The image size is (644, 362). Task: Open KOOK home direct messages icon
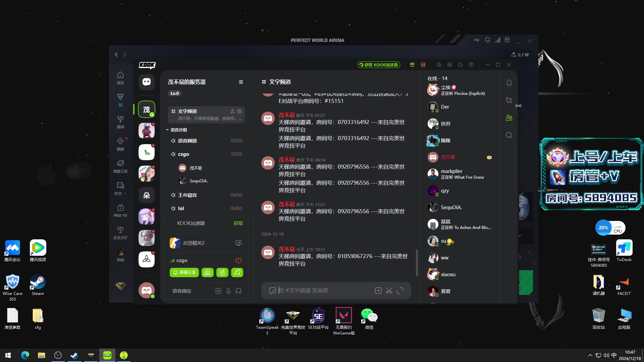tap(147, 82)
